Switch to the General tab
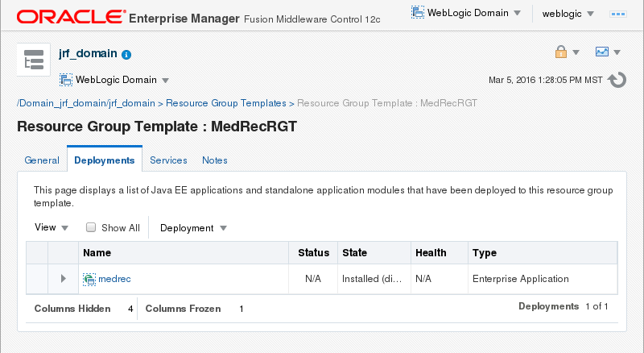This screenshot has height=353, width=644. pos(42,160)
